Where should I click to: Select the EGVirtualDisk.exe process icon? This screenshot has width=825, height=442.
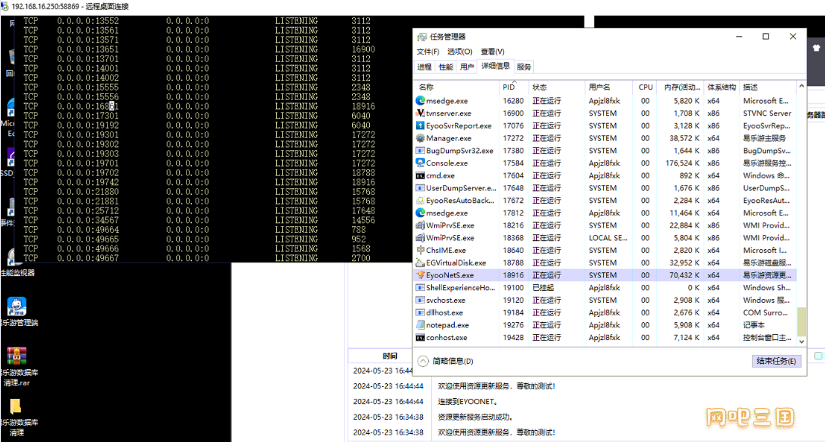point(420,263)
